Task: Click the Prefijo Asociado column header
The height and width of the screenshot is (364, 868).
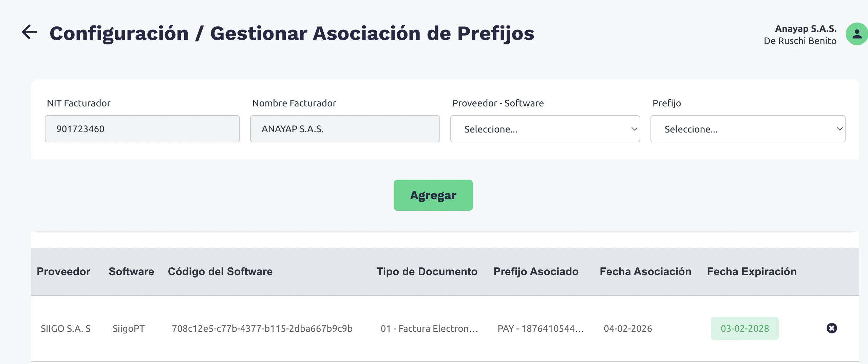Action: [536, 271]
